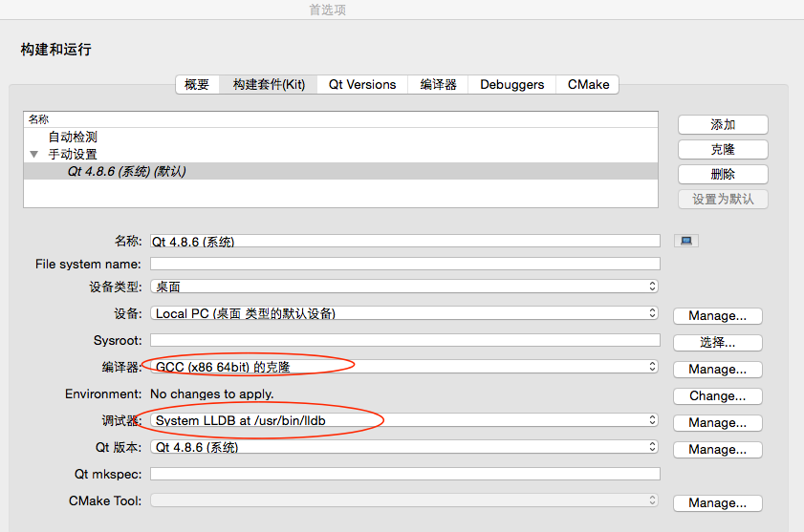The width and height of the screenshot is (804, 532).
Task: Click Manage button for 设备
Action: (x=717, y=316)
